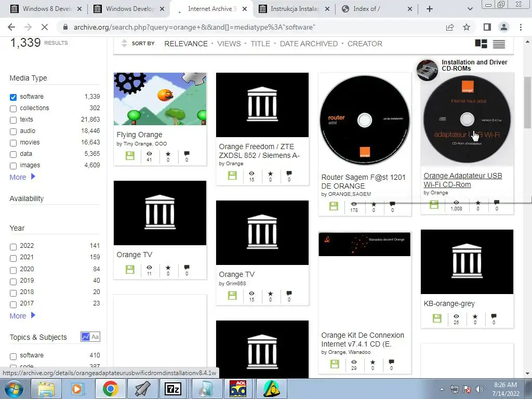This screenshot has height=399, width=532.
Task: Toggle topics chart view icon
Action: pyautogui.click(x=86, y=337)
